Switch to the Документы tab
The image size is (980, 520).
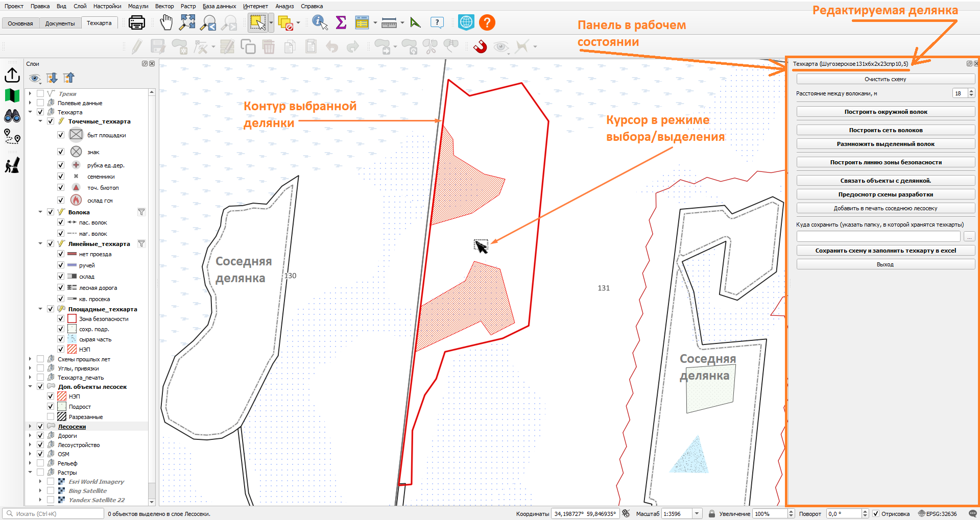(60, 23)
